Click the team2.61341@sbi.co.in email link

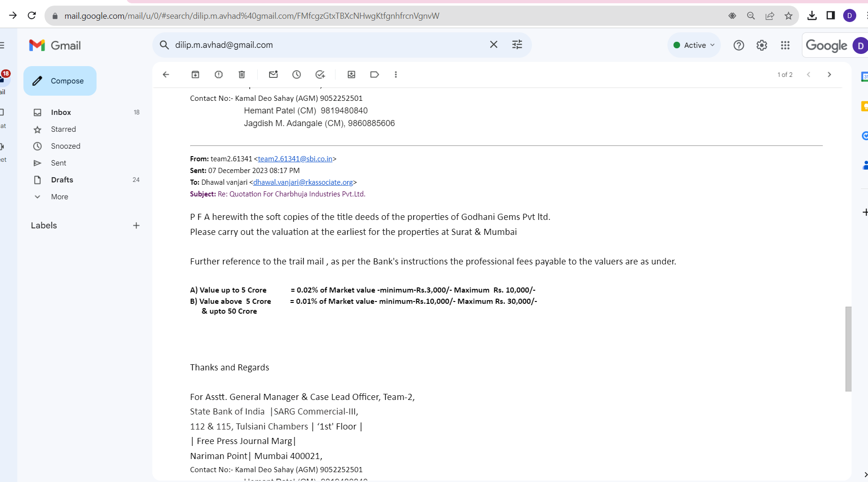(x=295, y=159)
